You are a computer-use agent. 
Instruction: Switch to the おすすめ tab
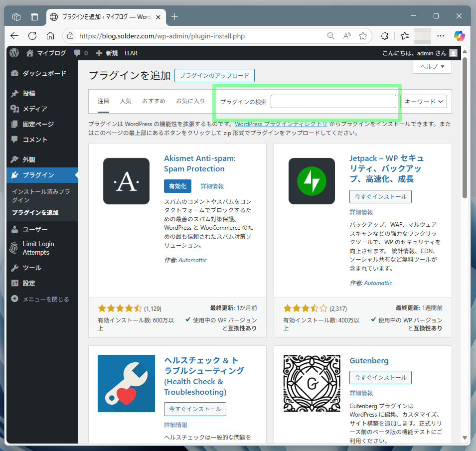point(154,101)
